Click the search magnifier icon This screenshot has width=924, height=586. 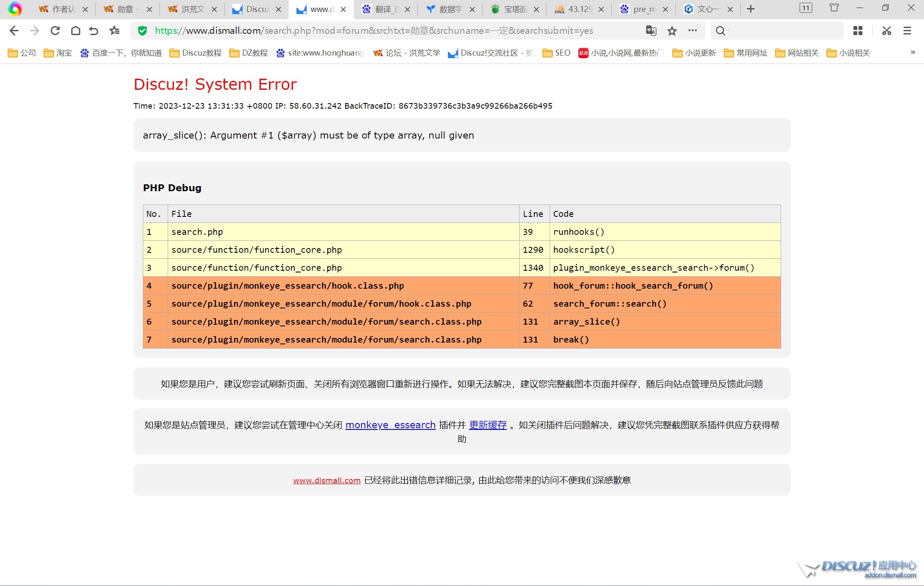(720, 31)
